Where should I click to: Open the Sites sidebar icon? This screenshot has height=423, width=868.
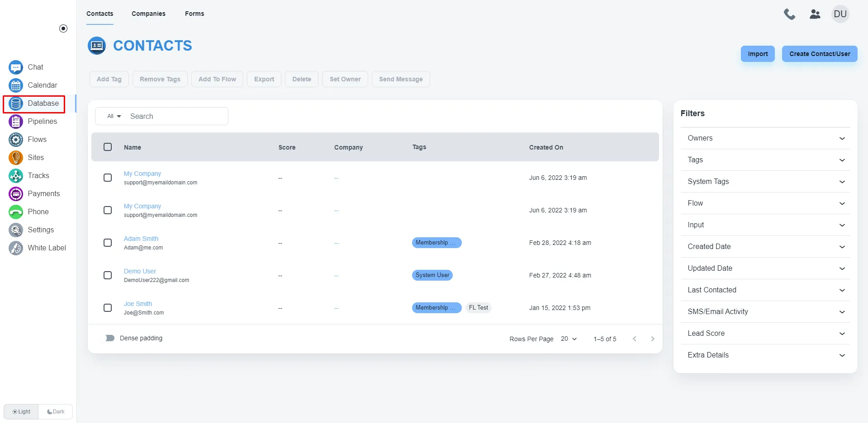point(16,158)
